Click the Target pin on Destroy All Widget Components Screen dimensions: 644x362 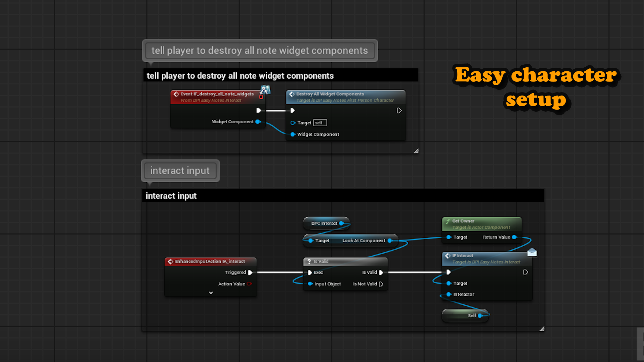(293, 123)
